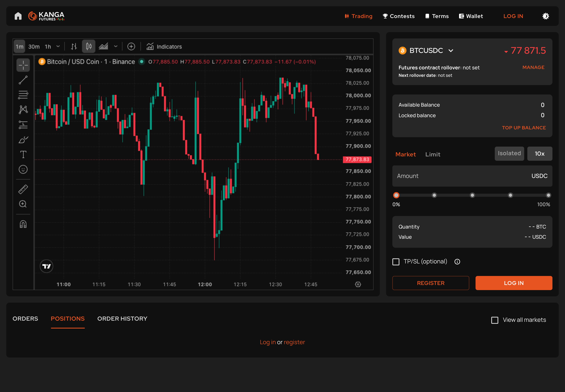Image resolution: width=565 pixels, height=392 pixels.
Task: Open the POSITIONS tab
Action: coord(68,319)
